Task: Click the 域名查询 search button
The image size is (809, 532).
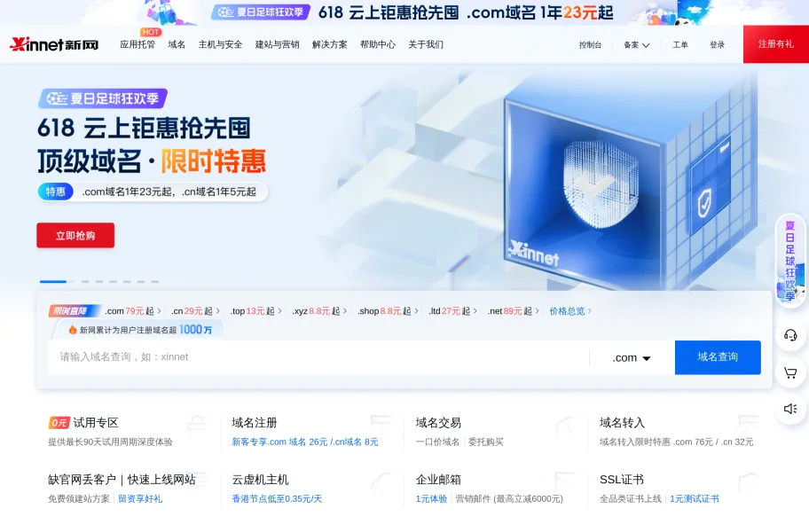Action: coord(718,357)
